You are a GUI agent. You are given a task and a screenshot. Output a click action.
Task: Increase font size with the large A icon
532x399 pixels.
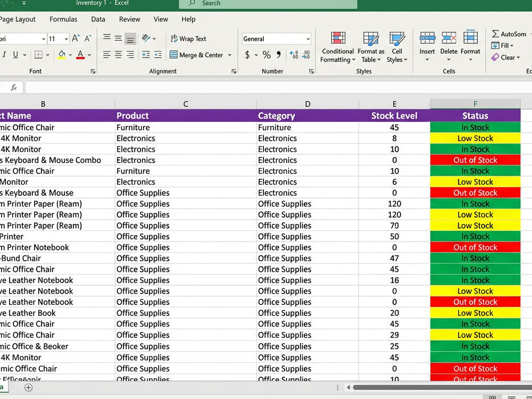pos(76,38)
